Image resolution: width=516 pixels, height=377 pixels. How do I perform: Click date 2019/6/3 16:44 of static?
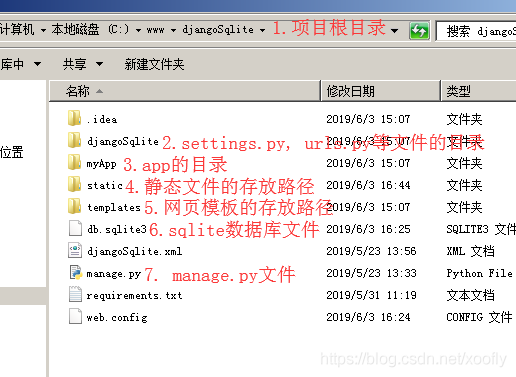tap(368, 185)
